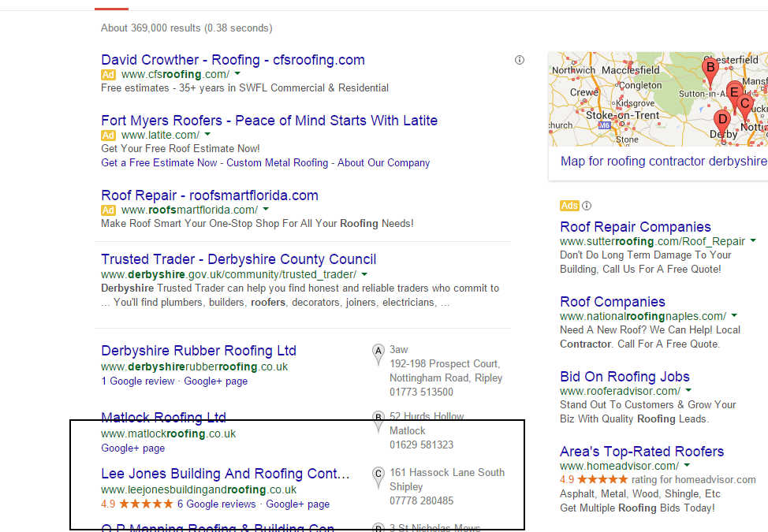Click www.derbyshirerubberroofing.co.uk URL text
Screen dimensions: 768x532
195,366
